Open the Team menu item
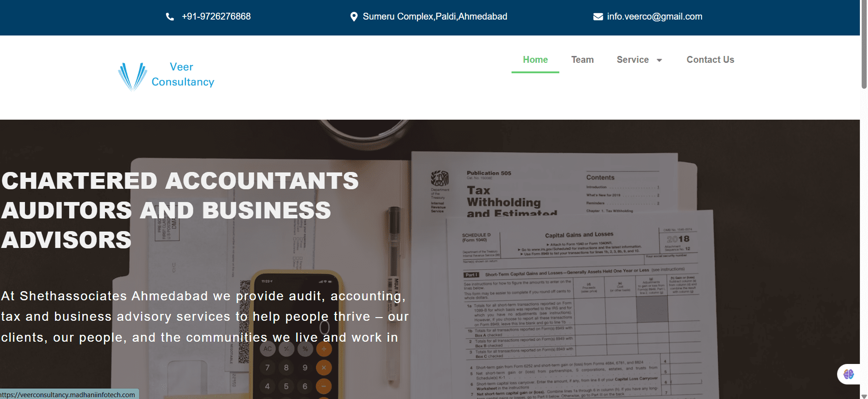 582,60
